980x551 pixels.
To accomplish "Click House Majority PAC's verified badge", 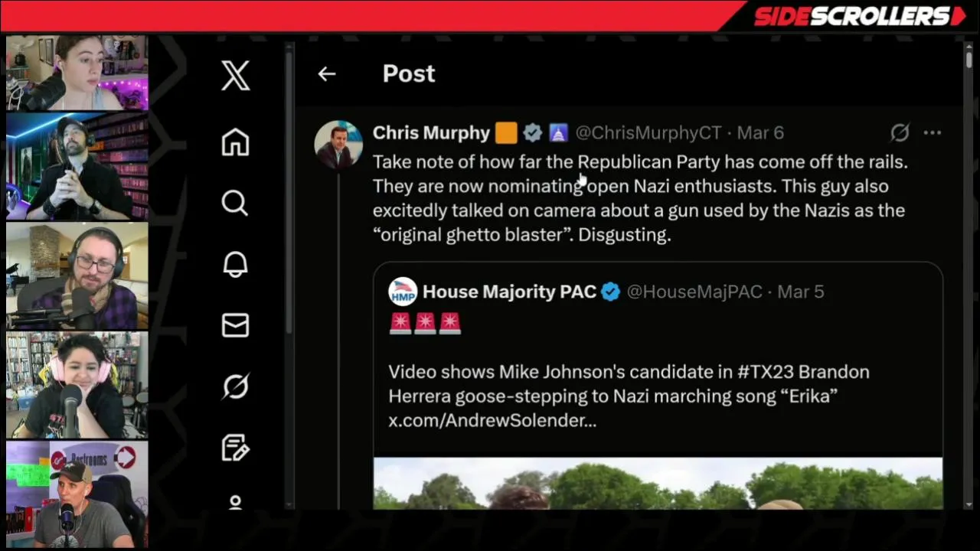I will tap(610, 292).
